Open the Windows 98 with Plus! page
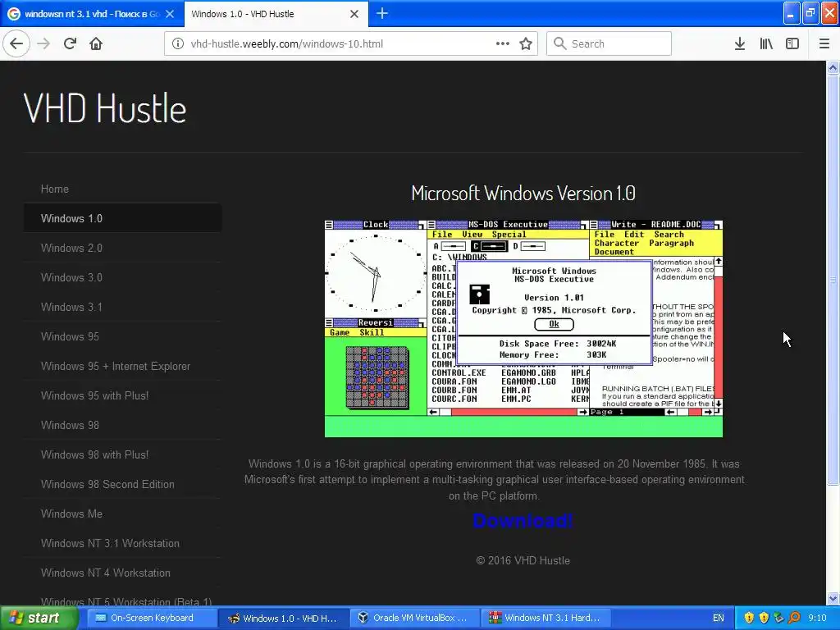The image size is (840, 630). pyautogui.click(x=95, y=454)
